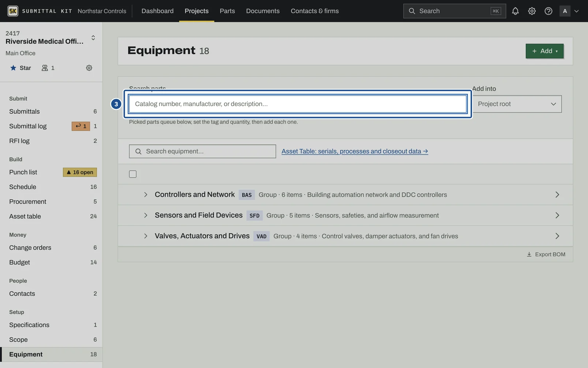Open Valves, Actuators and Drives details arrow

tap(557, 236)
